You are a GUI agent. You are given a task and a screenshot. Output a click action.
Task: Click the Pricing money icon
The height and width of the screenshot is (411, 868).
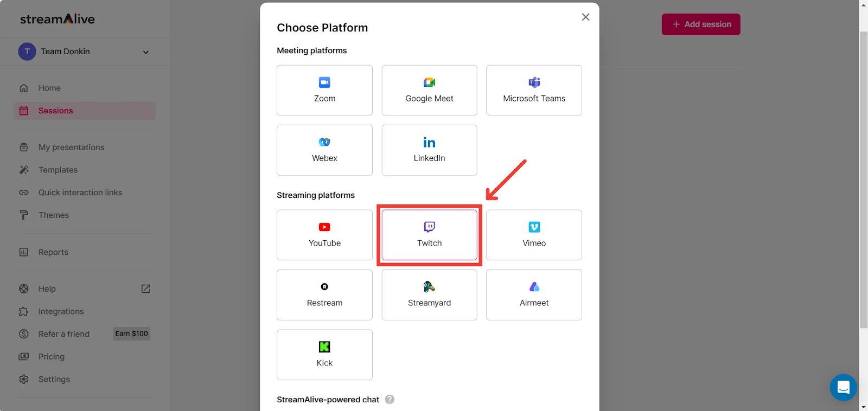24,357
